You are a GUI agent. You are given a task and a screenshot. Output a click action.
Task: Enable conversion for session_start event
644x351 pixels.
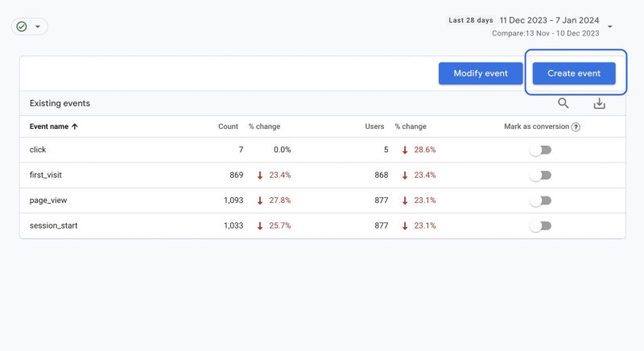(540, 225)
